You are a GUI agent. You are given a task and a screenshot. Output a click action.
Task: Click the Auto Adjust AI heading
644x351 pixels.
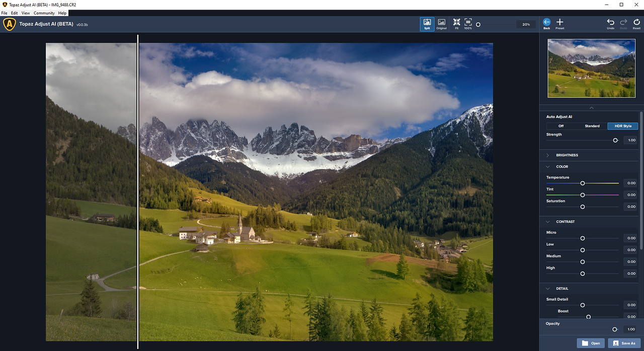[559, 117]
